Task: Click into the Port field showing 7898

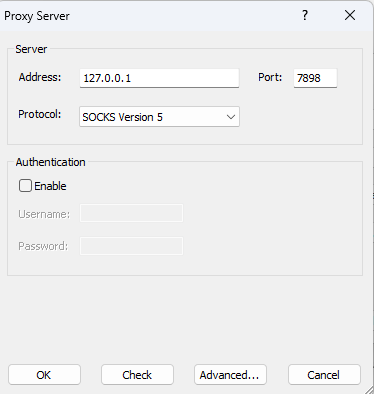Action: click(315, 78)
